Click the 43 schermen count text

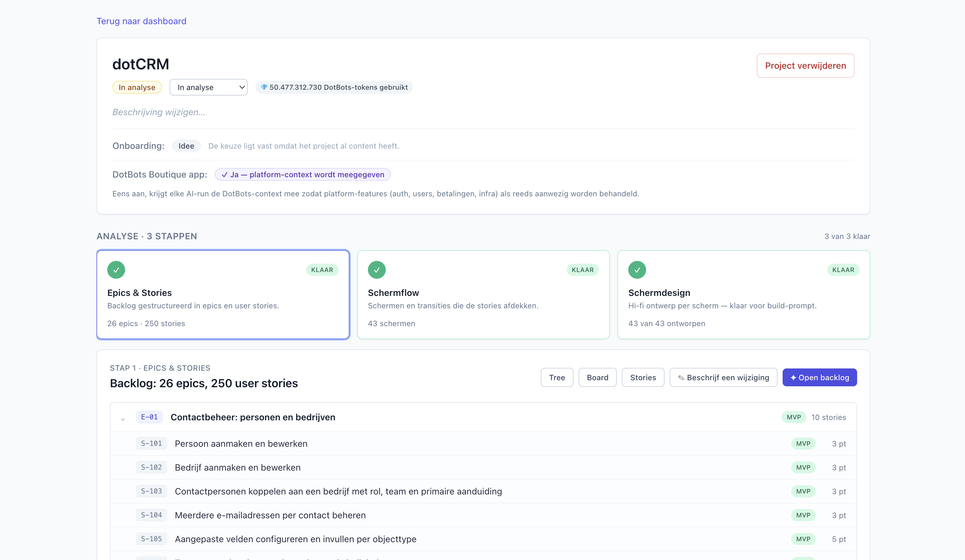(x=391, y=324)
